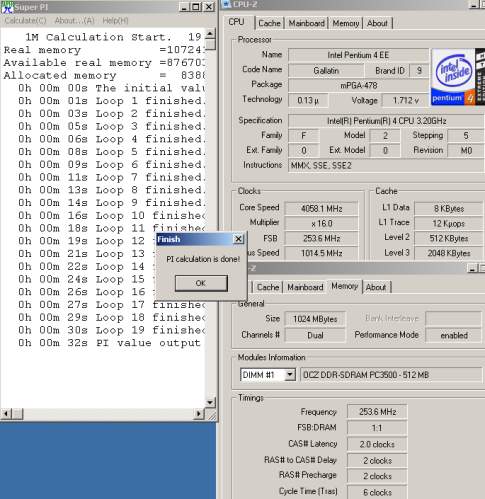Viewport: 485px width, 499px height.
Task: Click the '1M Calculation Start' line
Action: click(113, 37)
